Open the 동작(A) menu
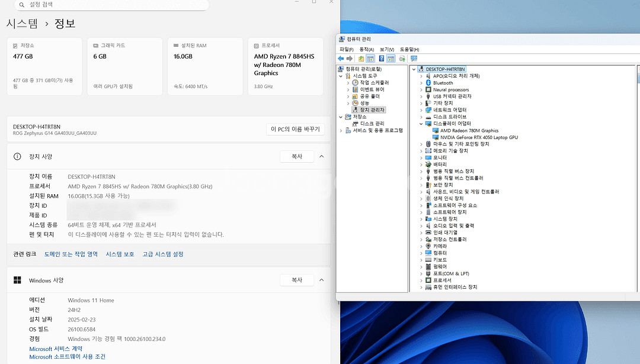Viewport: 640px width, 364px height. tap(367, 49)
